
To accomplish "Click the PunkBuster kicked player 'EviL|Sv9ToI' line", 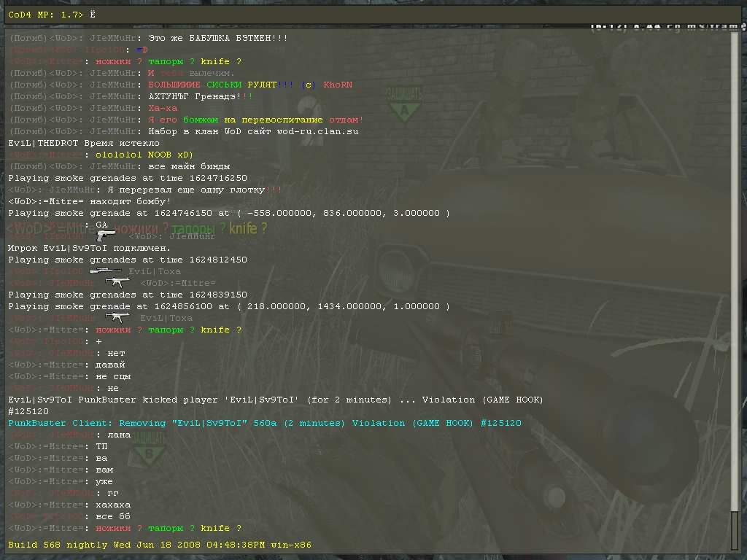I will pyautogui.click(x=275, y=400).
